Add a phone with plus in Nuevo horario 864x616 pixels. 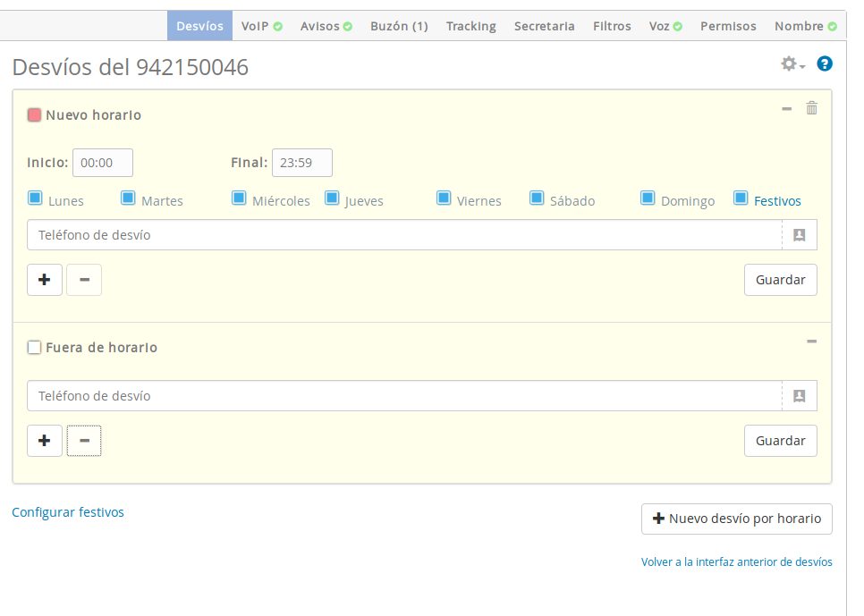coord(45,280)
